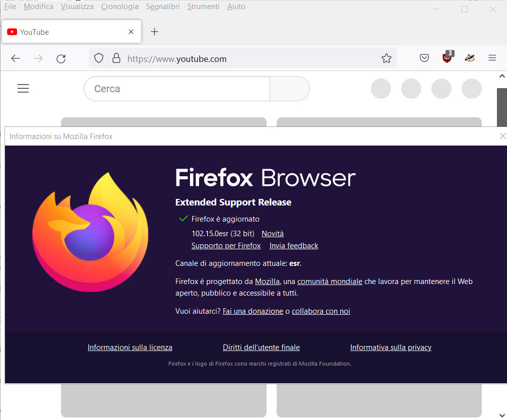This screenshot has width=507, height=420.
Task: Open the tracking protection shield icon
Action: [99, 58]
